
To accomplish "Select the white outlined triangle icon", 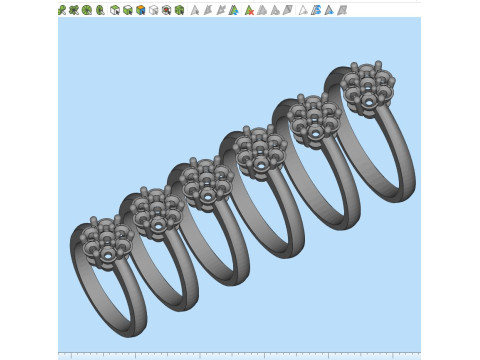I will 303,10.
